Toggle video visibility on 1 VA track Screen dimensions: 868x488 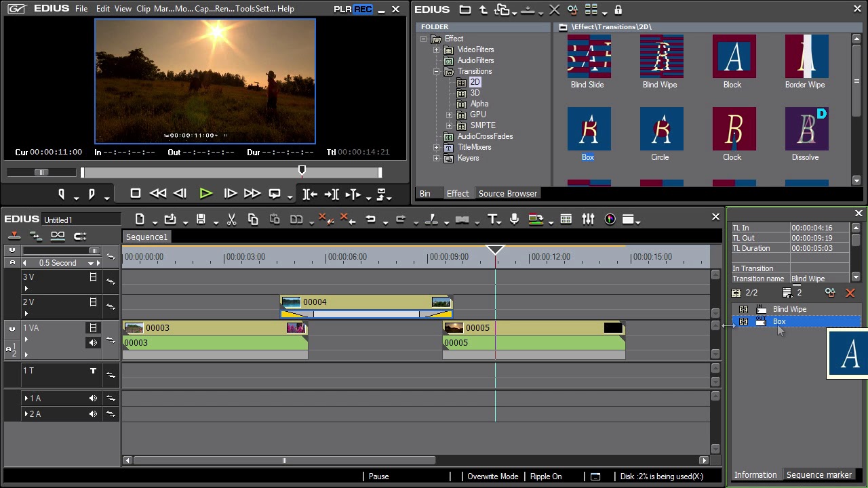[94, 328]
